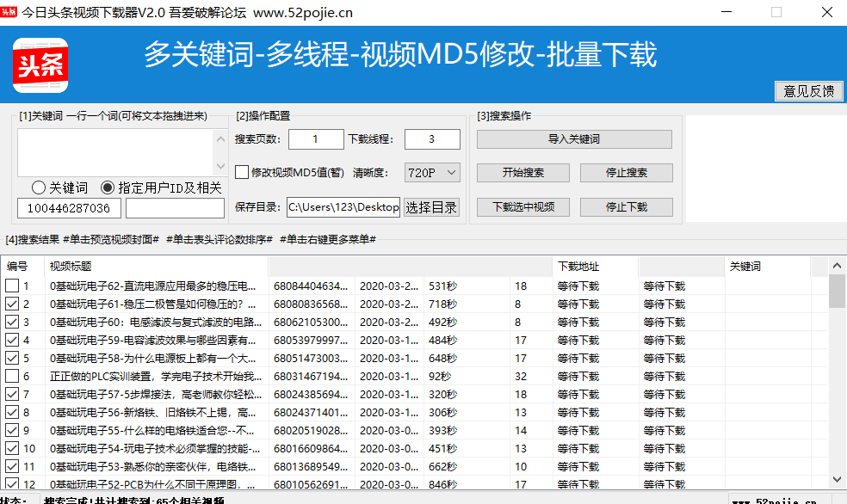The width and height of the screenshot is (847, 504).
Task: Click the small title bar app icon
Action: click(9, 12)
